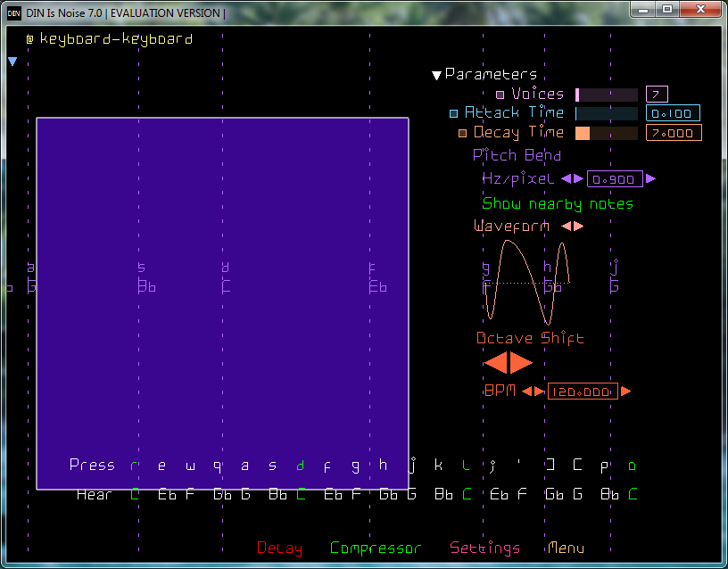Image resolution: width=728 pixels, height=569 pixels.
Task: Open the Menu at the bottom
Action: [567, 548]
